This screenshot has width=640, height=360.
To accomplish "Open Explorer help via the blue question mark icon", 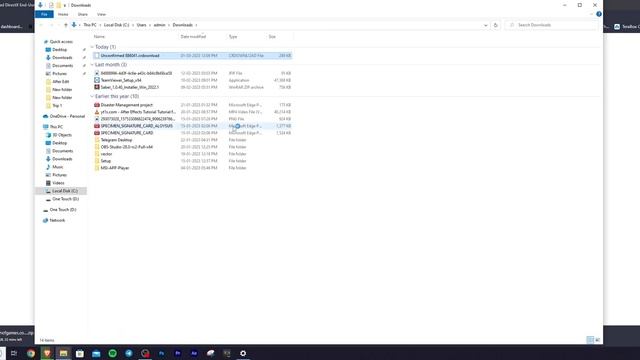I will click(x=599, y=14).
